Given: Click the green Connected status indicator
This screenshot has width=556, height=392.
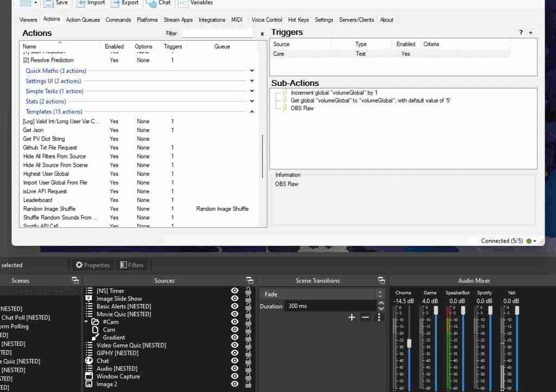Looking at the screenshot, I should point(529,241).
